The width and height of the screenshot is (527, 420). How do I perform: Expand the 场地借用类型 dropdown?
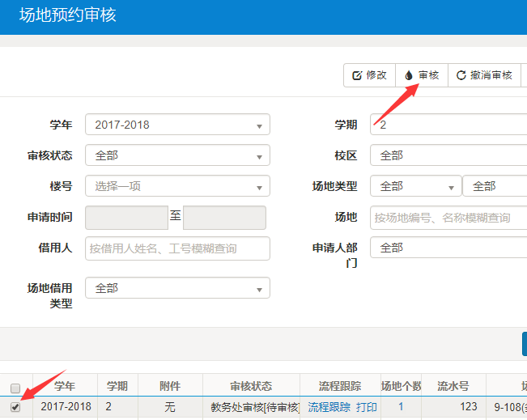click(x=177, y=288)
